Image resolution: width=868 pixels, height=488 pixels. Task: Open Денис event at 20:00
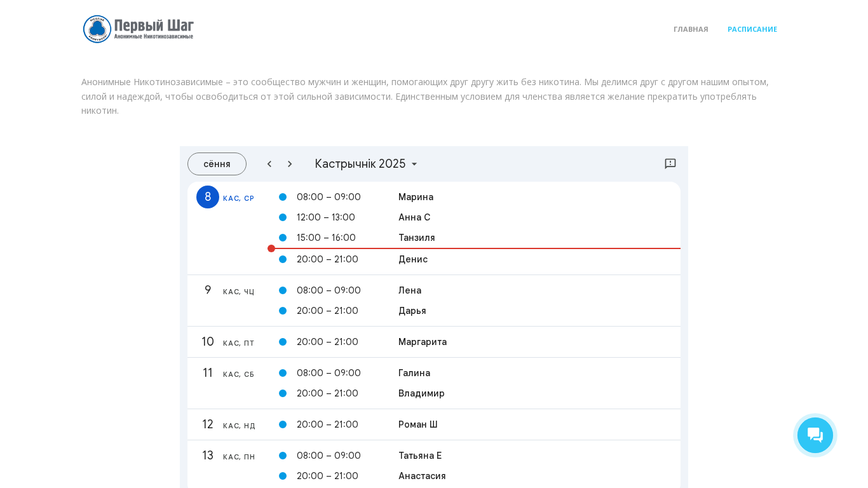413,259
